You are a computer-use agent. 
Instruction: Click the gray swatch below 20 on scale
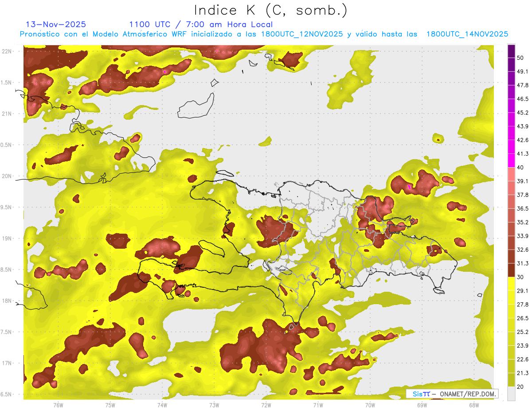click(x=511, y=394)
